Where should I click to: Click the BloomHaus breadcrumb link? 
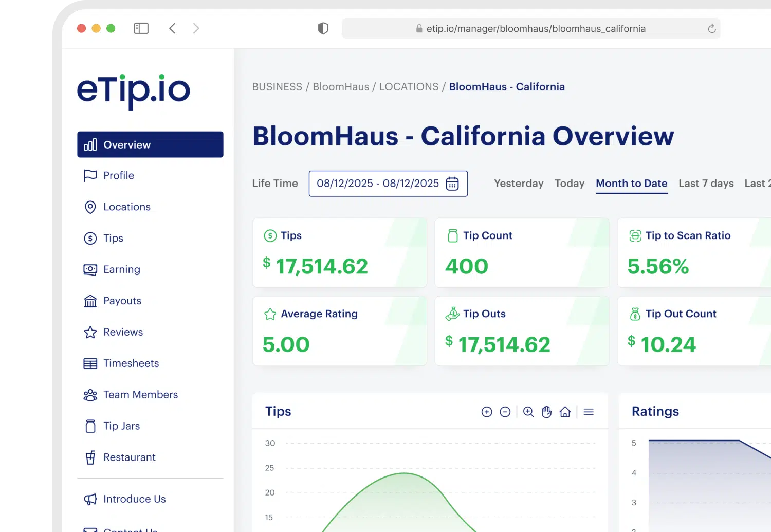341,86
